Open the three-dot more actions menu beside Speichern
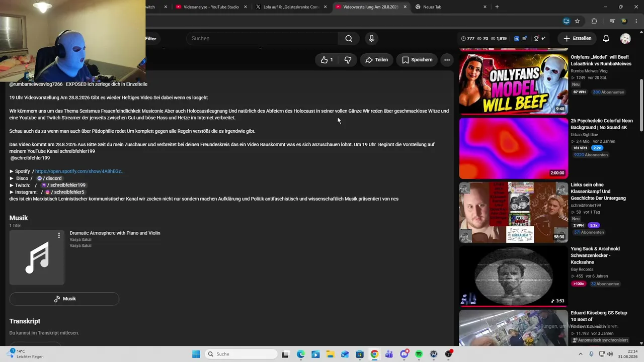Image resolution: width=644 pixels, height=362 pixels. (x=447, y=60)
